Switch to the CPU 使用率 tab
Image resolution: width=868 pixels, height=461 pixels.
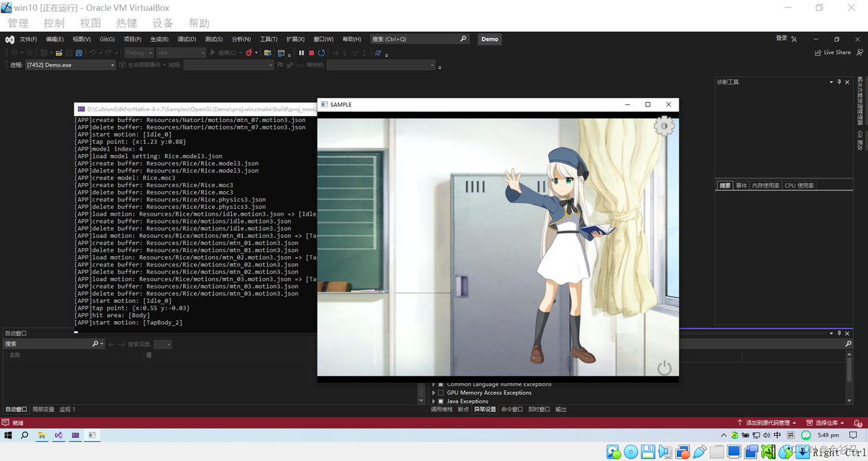point(799,185)
